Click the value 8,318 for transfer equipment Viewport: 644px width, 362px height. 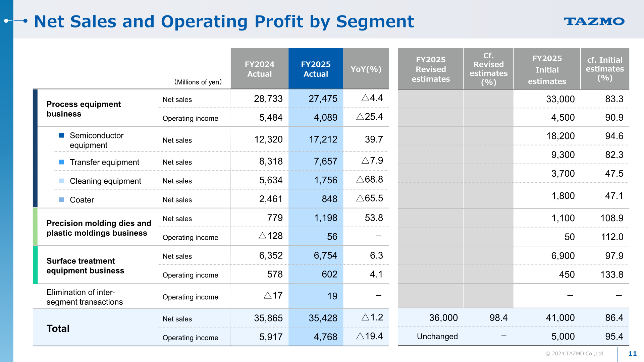[x=271, y=161]
